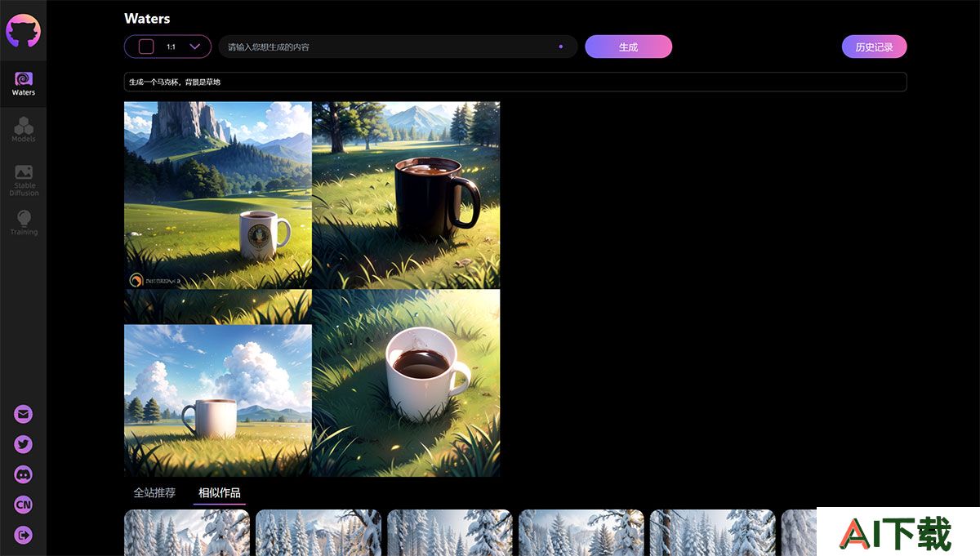Open the Discord icon link

click(23, 475)
